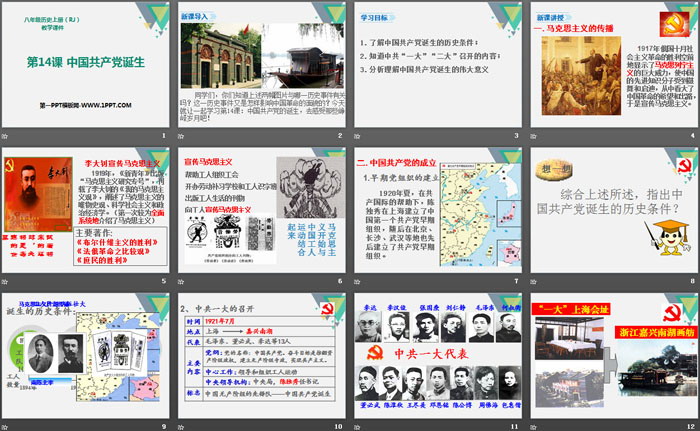Select slide 8 with 想一想 question
700x431 pixels.
[614, 210]
